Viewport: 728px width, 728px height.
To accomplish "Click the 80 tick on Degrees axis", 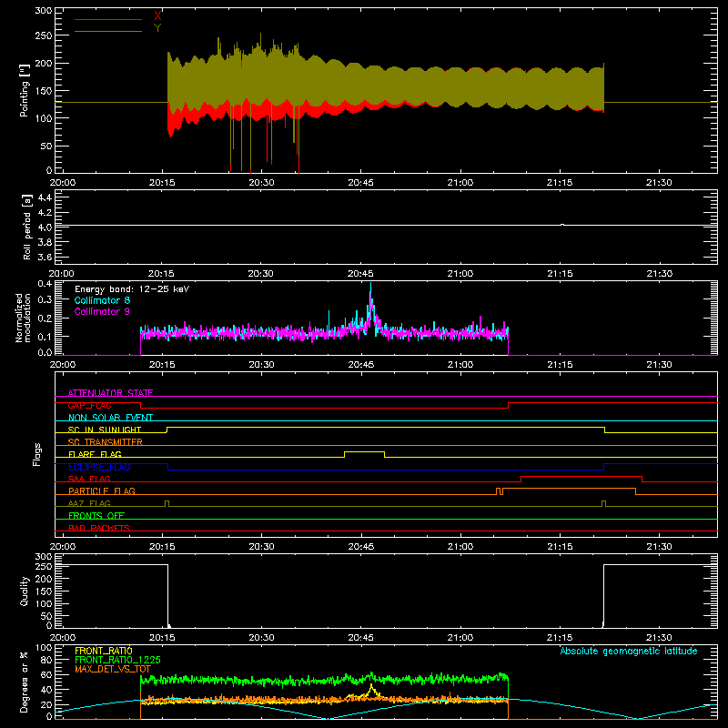I will 46,660.
